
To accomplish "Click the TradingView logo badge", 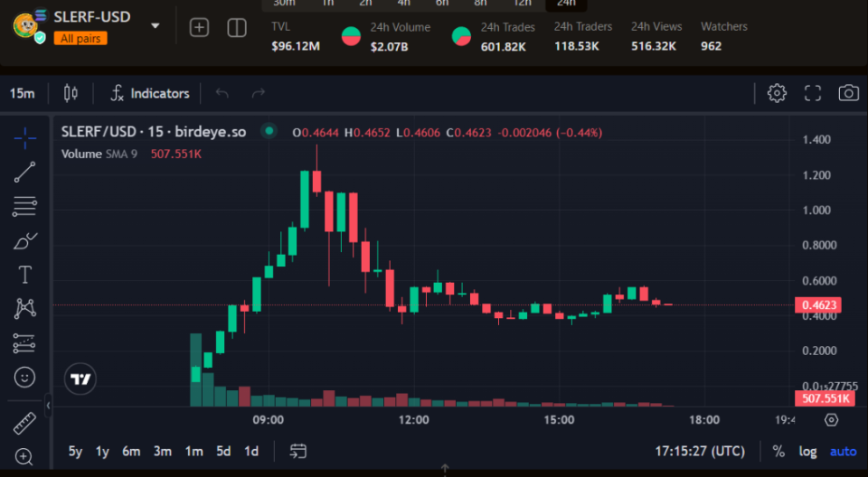I will click(x=80, y=379).
